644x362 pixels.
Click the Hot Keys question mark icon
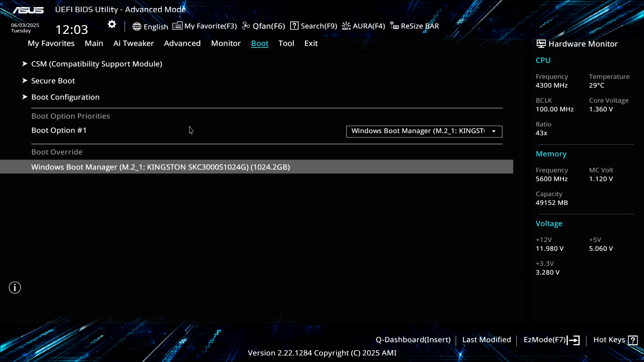[x=633, y=340]
